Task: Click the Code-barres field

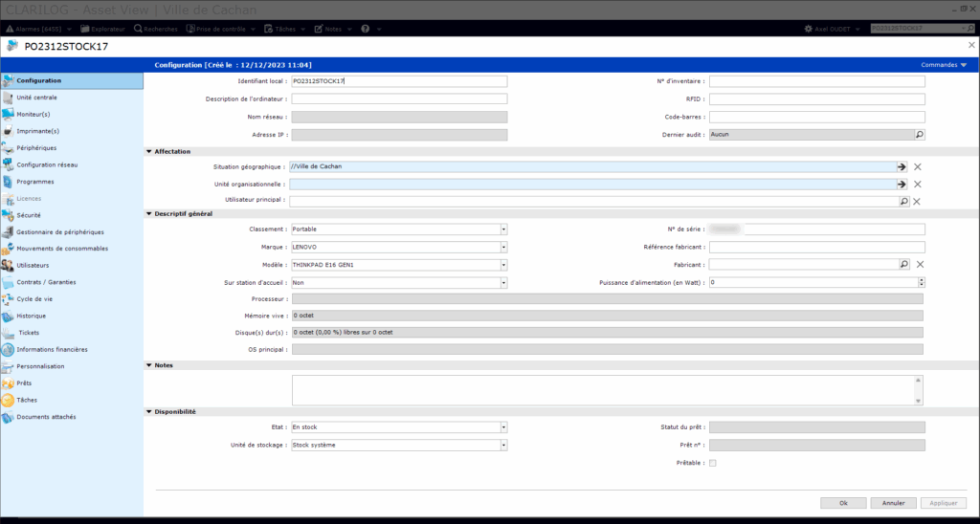Action: 817,117
